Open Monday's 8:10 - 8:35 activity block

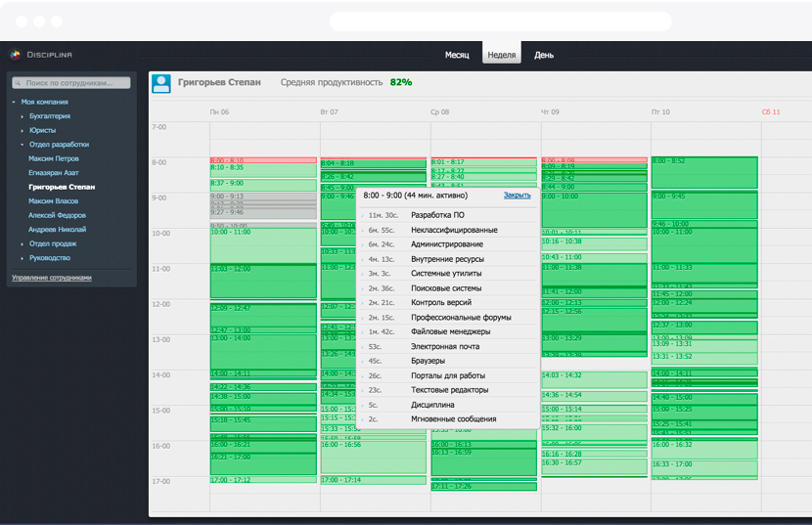pos(263,171)
